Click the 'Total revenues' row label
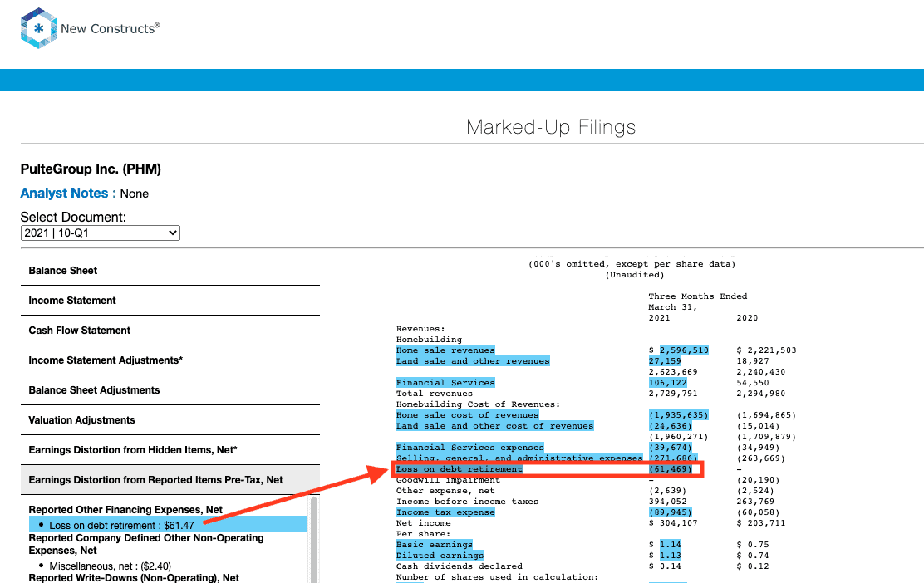The image size is (924, 583). (435, 394)
